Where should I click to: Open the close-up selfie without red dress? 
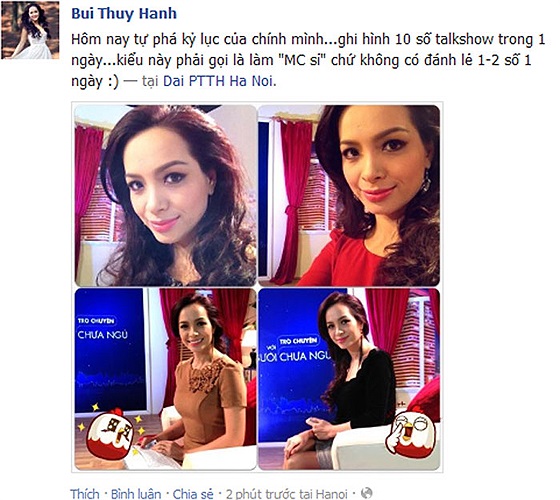click(x=165, y=196)
